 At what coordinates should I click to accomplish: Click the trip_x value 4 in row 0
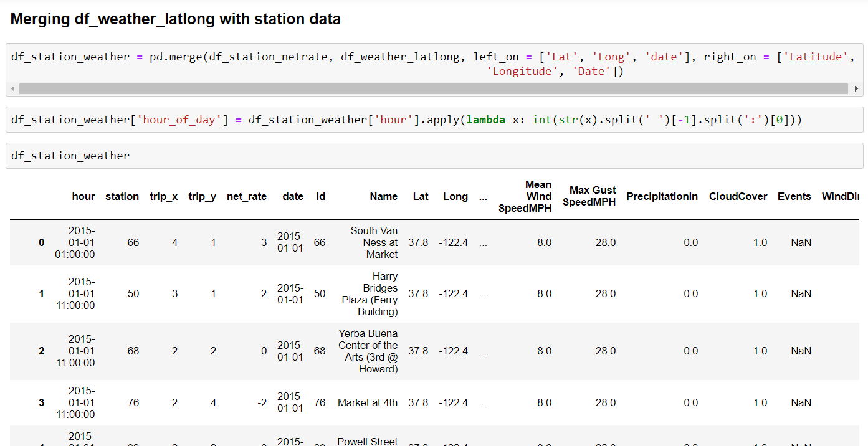pyautogui.click(x=174, y=243)
